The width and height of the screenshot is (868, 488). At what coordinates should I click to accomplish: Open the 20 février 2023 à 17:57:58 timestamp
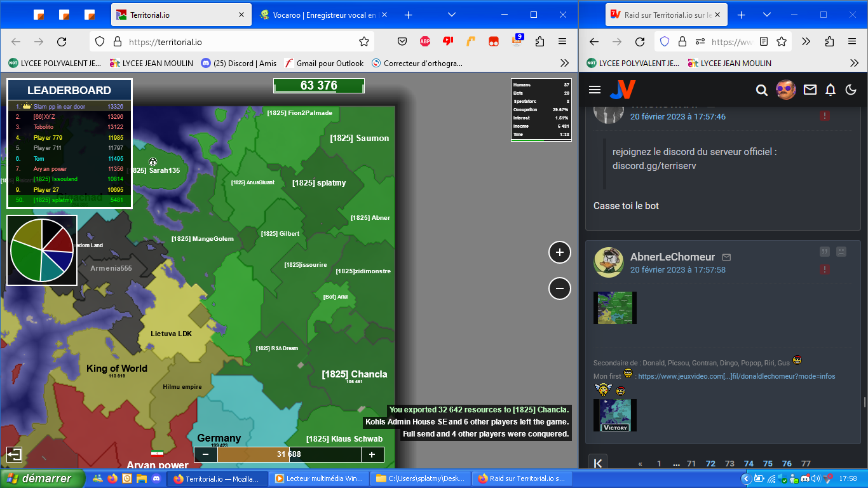click(x=678, y=269)
